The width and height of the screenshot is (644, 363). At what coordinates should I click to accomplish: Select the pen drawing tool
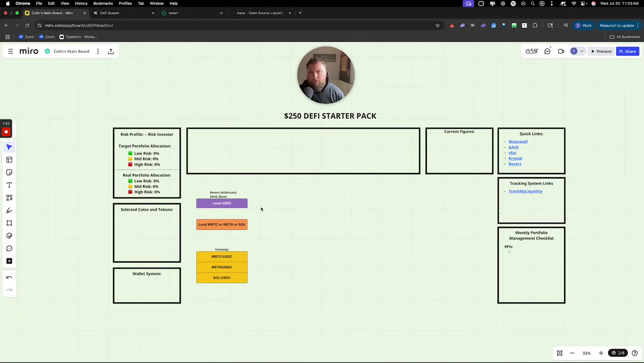9,210
